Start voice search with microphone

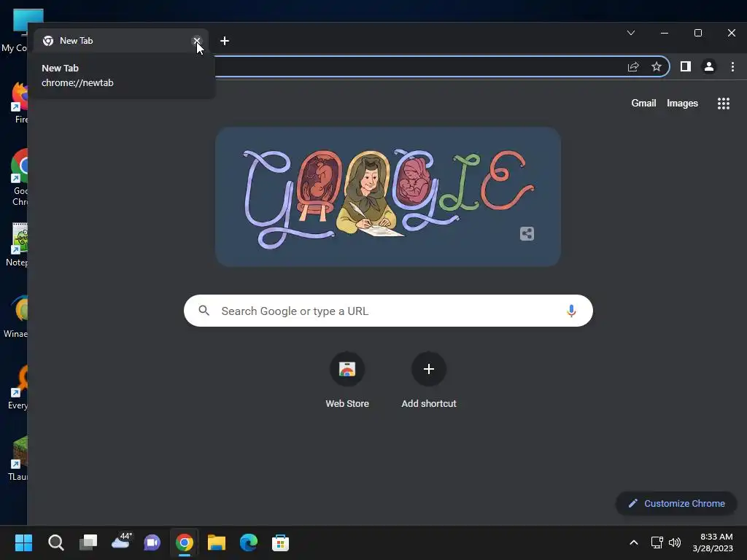pyautogui.click(x=571, y=311)
